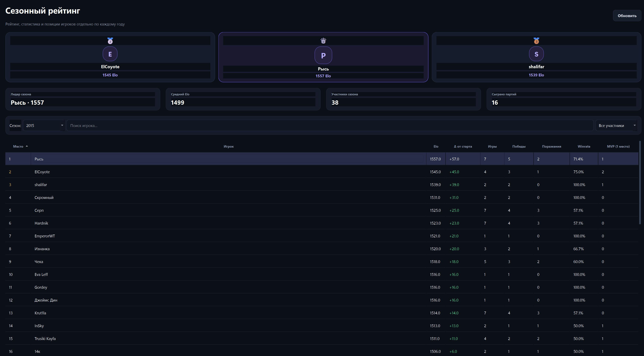Sort table by Игры column header
The height and width of the screenshot is (356, 644).
coord(492,146)
